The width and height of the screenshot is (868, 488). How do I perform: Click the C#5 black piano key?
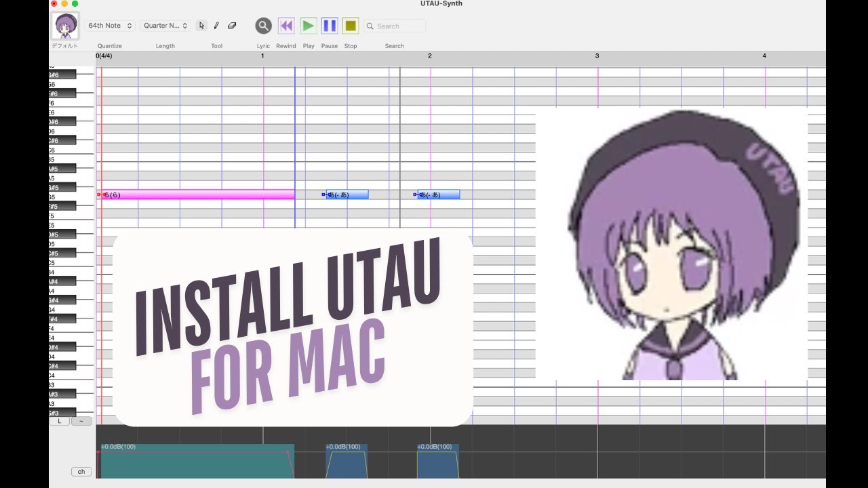pyautogui.click(x=62, y=253)
